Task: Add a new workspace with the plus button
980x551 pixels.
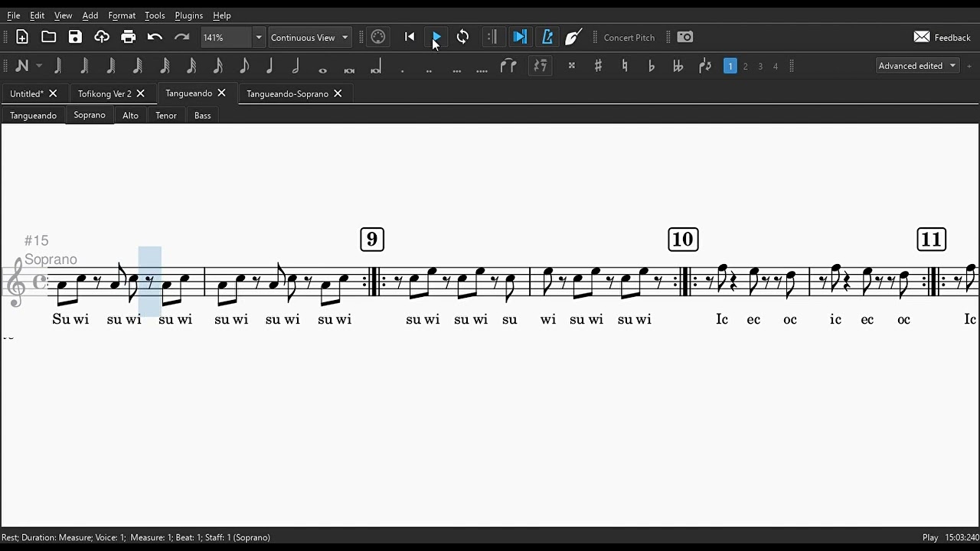Action: point(969,66)
